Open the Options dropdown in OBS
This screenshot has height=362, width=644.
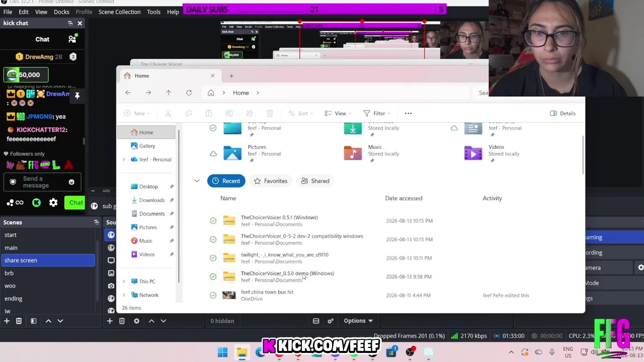click(358, 321)
